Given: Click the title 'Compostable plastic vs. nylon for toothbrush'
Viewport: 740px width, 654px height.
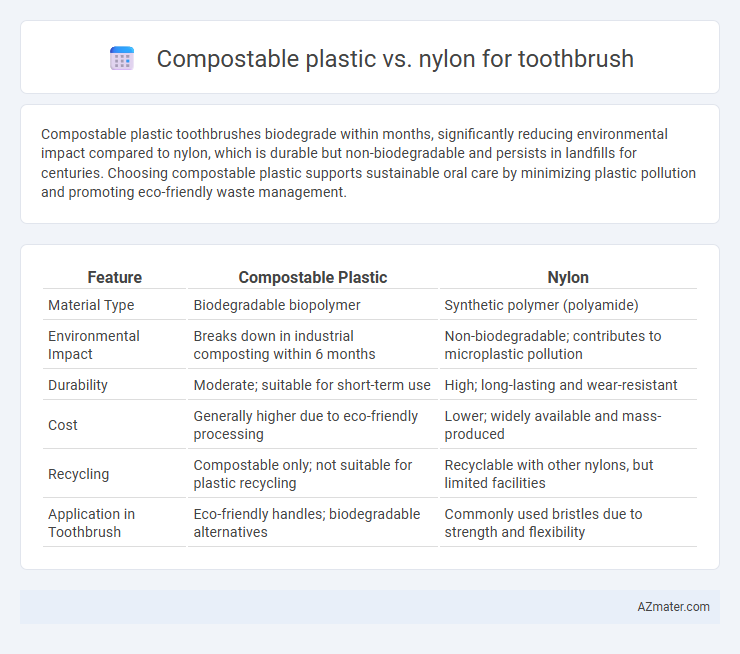Looking at the screenshot, I should (395, 59).
